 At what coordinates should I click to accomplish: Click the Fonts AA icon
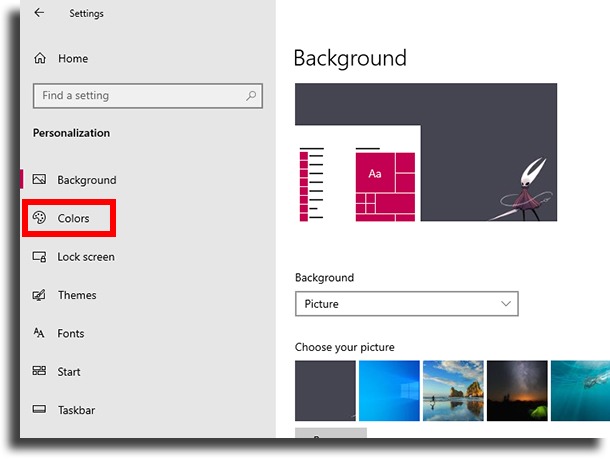click(39, 333)
